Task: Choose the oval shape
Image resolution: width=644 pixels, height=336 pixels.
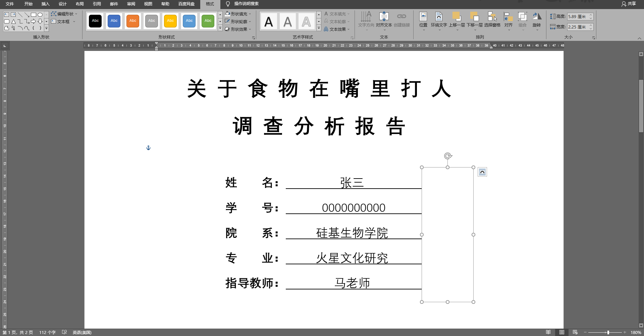Action: (40, 15)
